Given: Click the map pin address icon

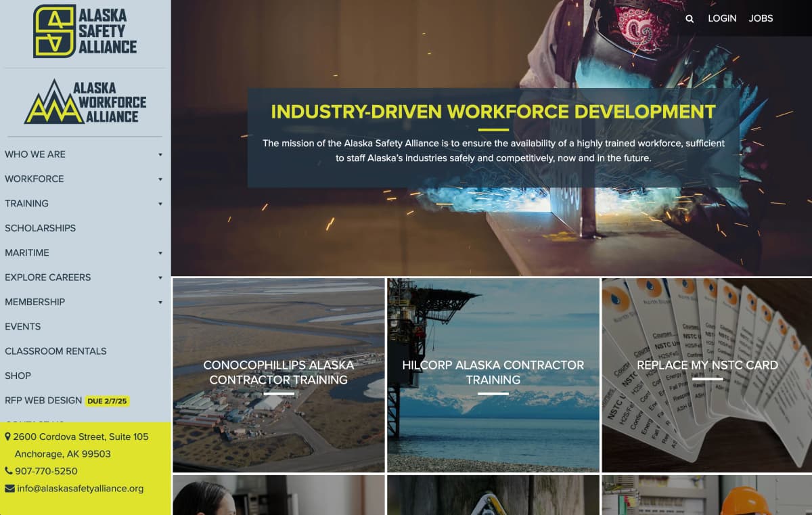Looking at the screenshot, I should coord(8,436).
